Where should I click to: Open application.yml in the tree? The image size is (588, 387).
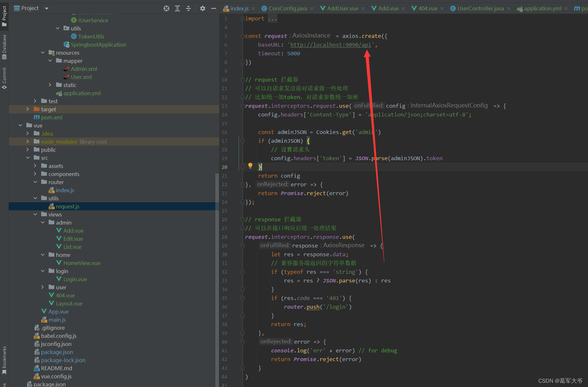[x=82, y=93]
